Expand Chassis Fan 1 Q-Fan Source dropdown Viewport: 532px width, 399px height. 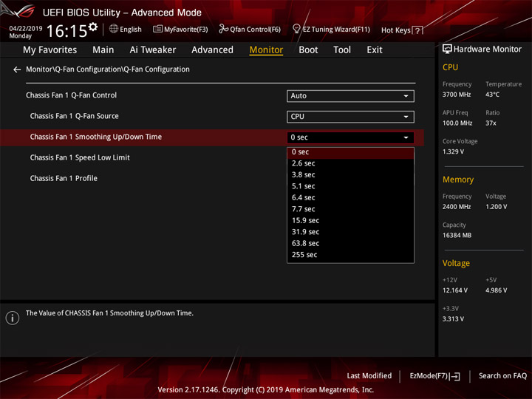[x=350, y=117]
